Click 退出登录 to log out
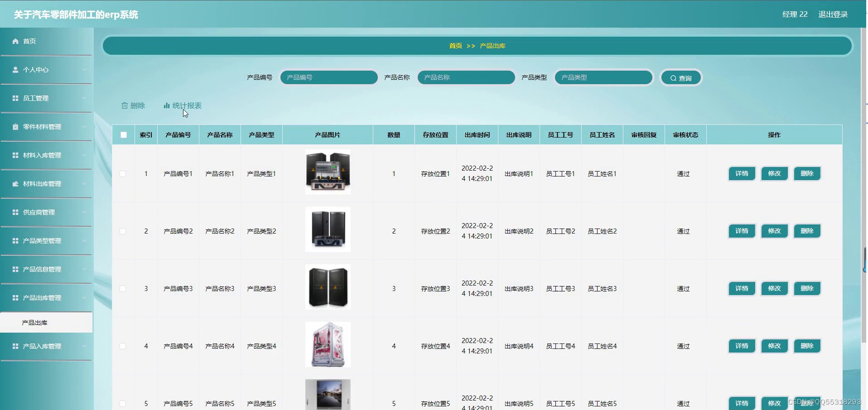 833,14
